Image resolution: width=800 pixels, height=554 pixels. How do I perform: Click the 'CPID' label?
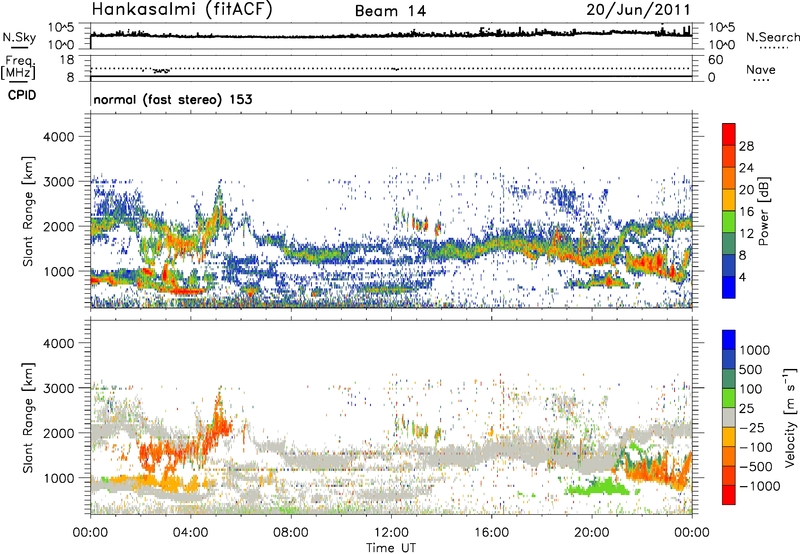tap(22, 95)
